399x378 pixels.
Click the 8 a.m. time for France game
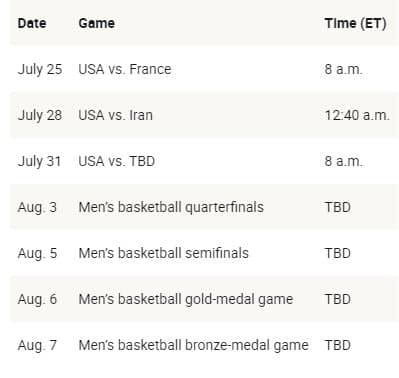[x=343, y=69]
